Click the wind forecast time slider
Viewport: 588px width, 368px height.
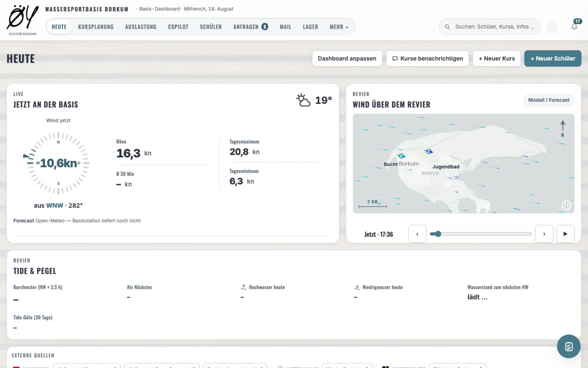[481, 234]
